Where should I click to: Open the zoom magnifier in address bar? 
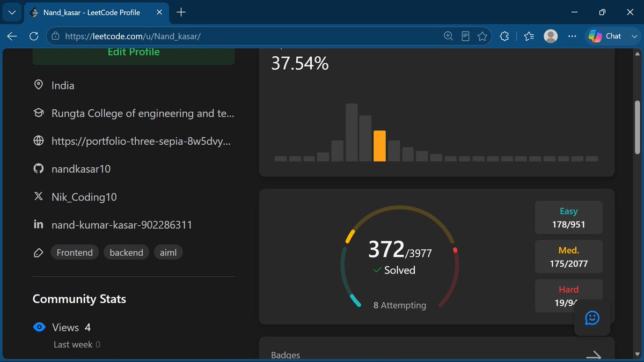click(449, 36)
